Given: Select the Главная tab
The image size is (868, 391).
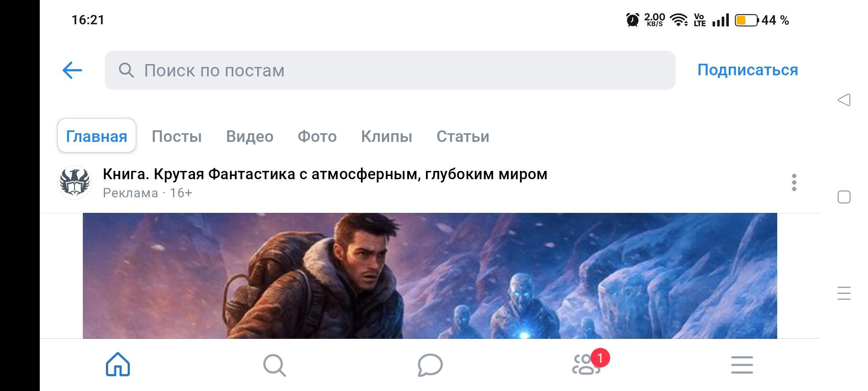Looking at the screenshot, I should (97, 136).
